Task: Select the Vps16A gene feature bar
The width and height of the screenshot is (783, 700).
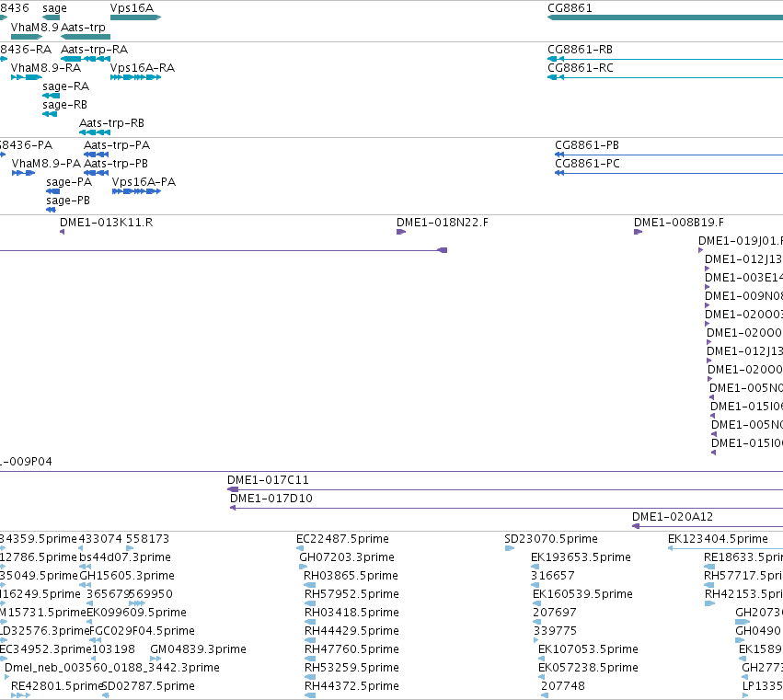Action: [135, 17]
